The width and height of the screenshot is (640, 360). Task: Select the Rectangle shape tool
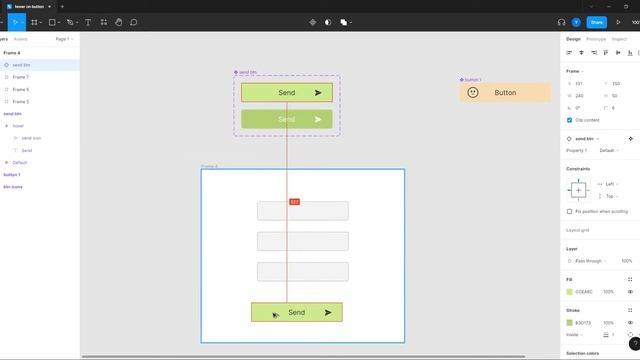(52, 22)
